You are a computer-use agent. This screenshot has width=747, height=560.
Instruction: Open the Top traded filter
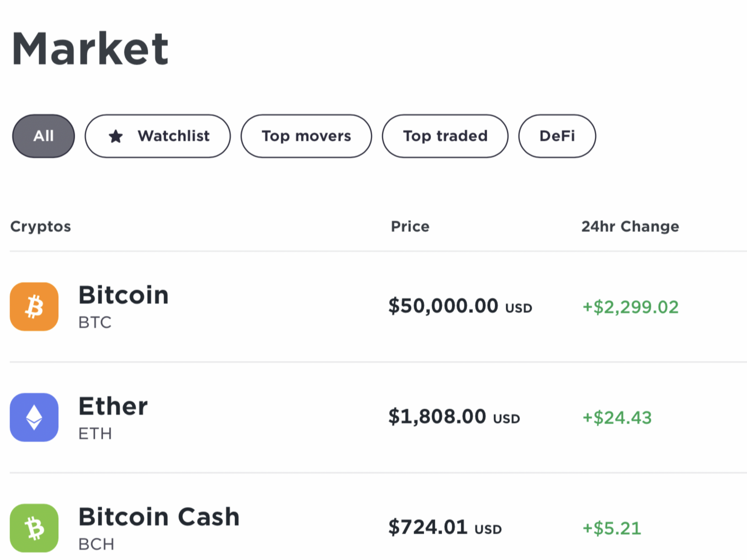point(445,136)
